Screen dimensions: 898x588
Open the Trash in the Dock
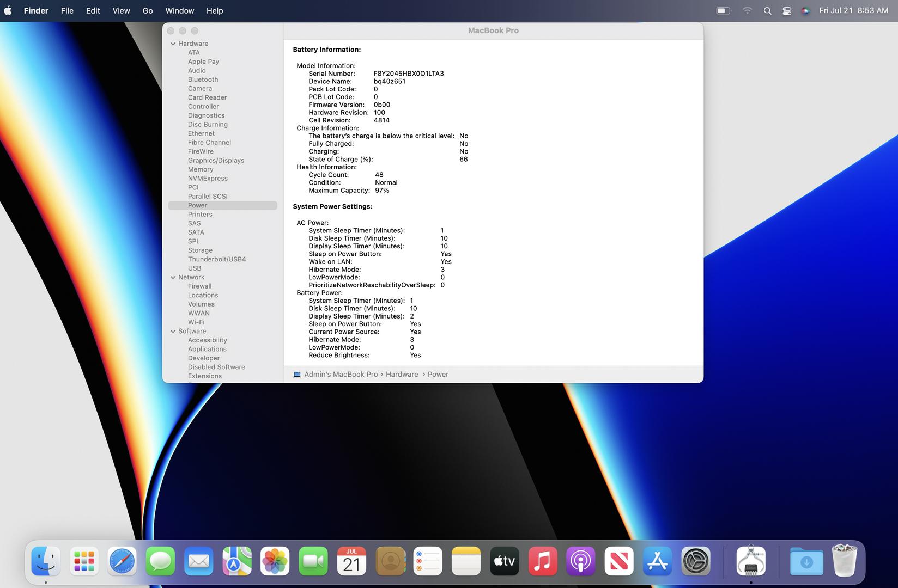[845, 560]
